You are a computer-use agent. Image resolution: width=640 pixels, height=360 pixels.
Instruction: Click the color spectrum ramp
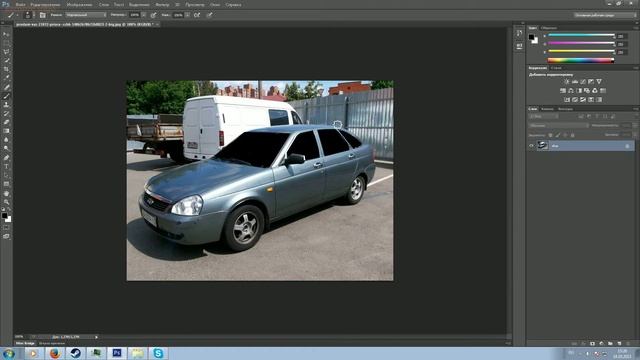(581, 60)
